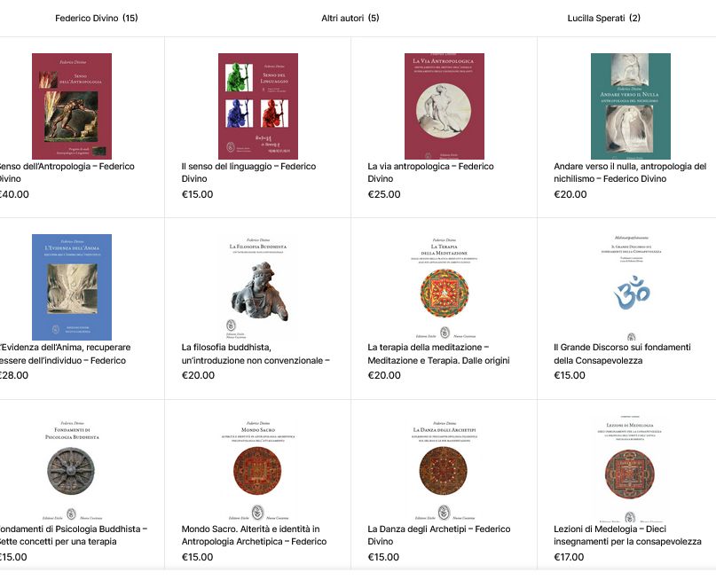Image resolution: width=716 pixels, height=588 pixels.
Task: Filter by Federico Divino category
Action: pyautogui.click(x=97, y=18)
